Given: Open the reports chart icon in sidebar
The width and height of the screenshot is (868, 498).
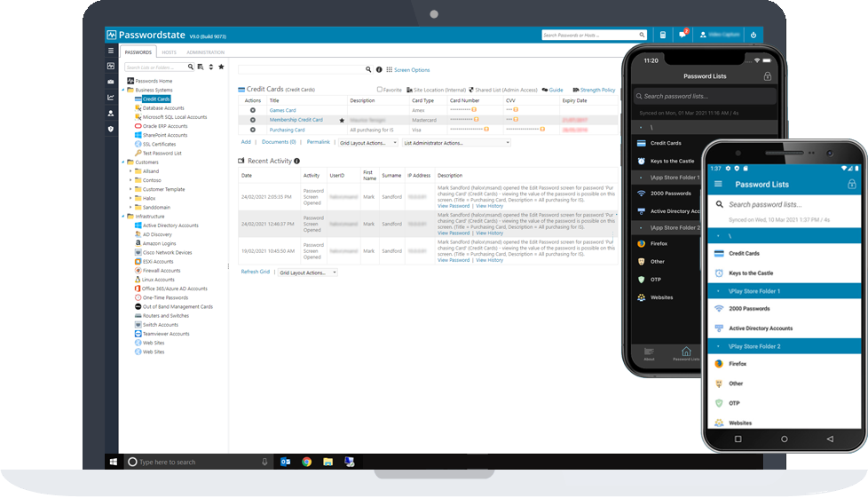Looking at the screenshot, I should 111,97.
